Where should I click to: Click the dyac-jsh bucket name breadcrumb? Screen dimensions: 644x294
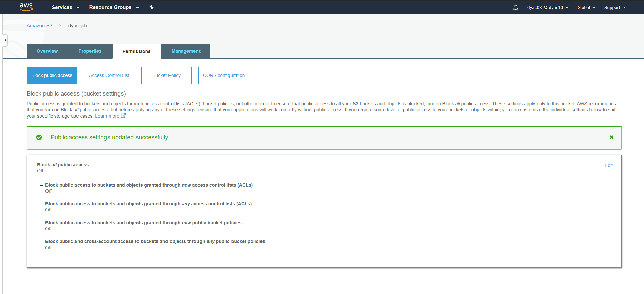tap(78, 26)
